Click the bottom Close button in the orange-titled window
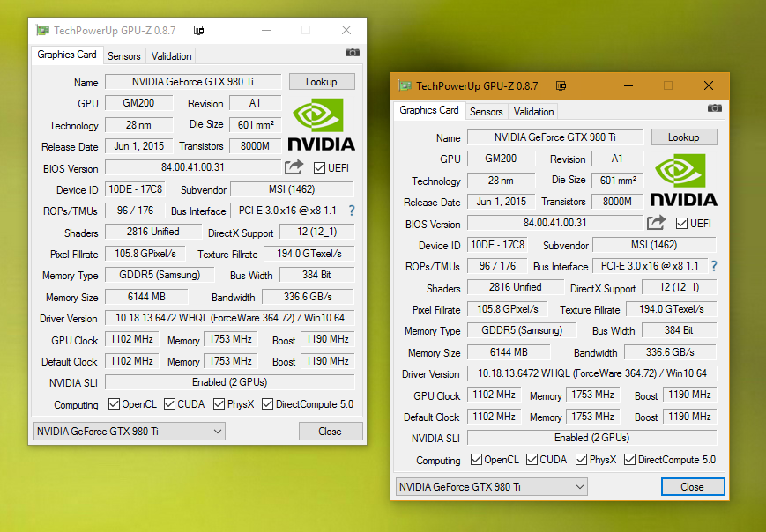Screen dimensions: 766x532 pos(693,486)
